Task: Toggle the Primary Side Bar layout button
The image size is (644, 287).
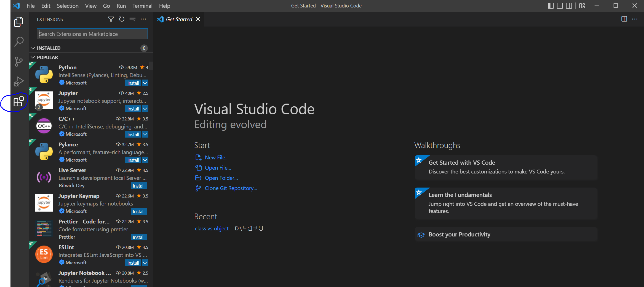Action: 551,6
